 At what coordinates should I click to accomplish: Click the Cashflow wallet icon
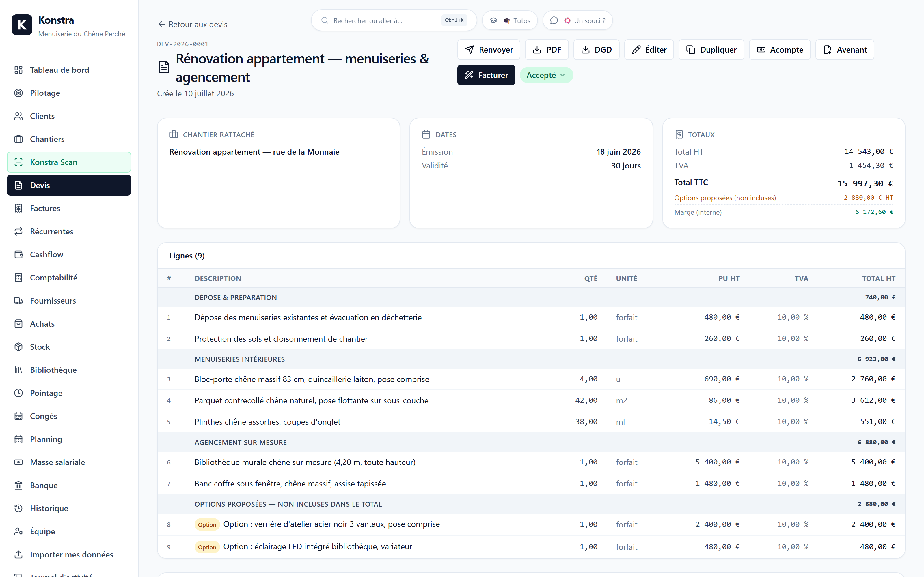[x=18, y=254]
